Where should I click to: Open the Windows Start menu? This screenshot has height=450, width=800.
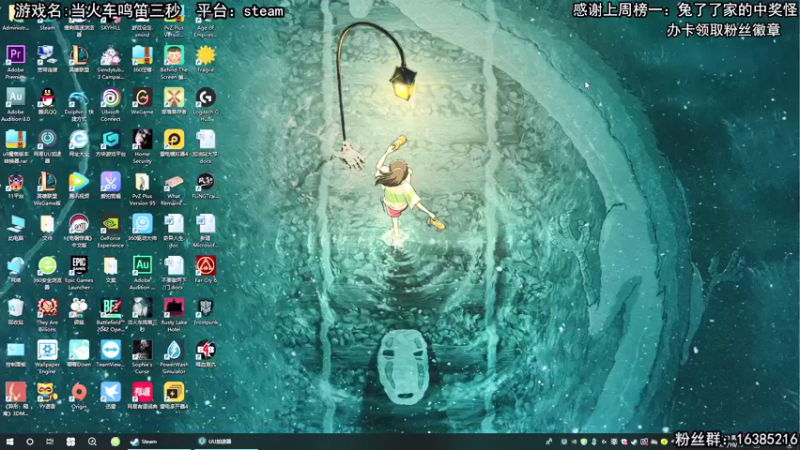(10, 441)
